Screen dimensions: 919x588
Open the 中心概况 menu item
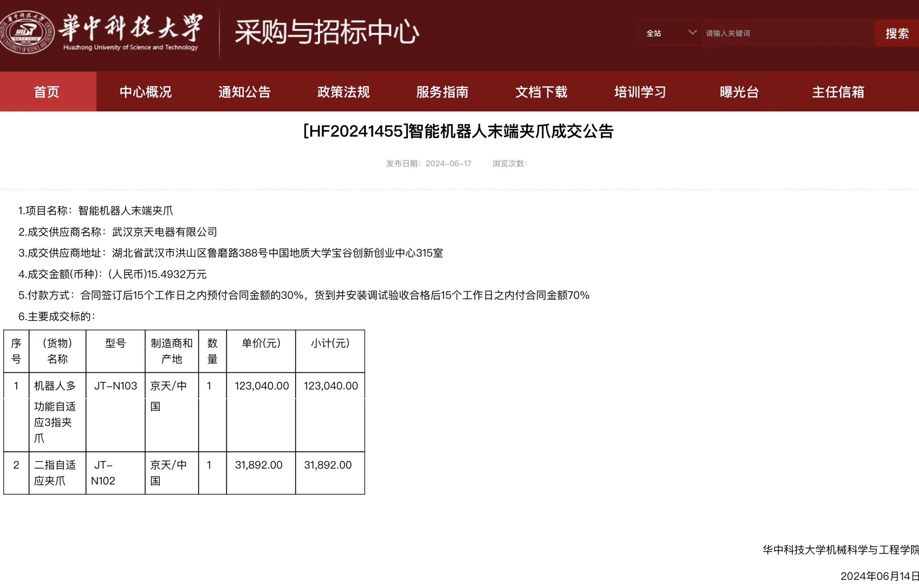tap(146, 92)
